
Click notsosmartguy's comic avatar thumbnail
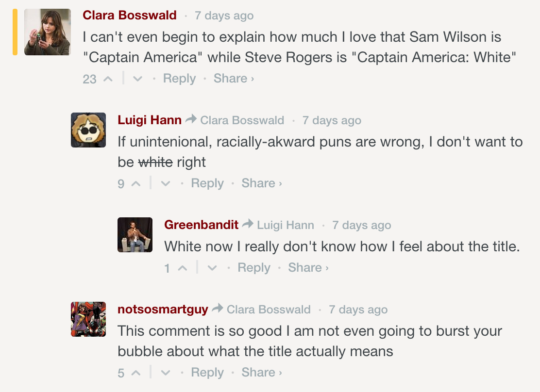click(x=88, y=319)
